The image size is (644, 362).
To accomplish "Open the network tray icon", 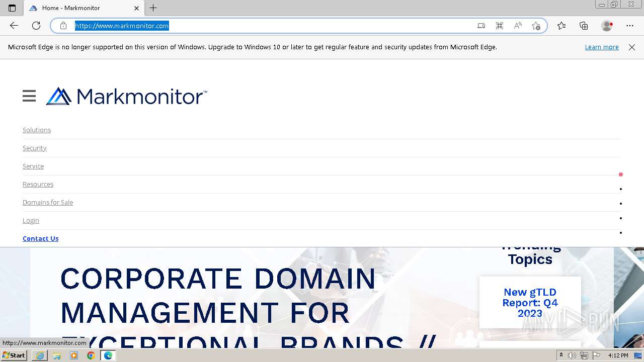I will pos(584,355).
